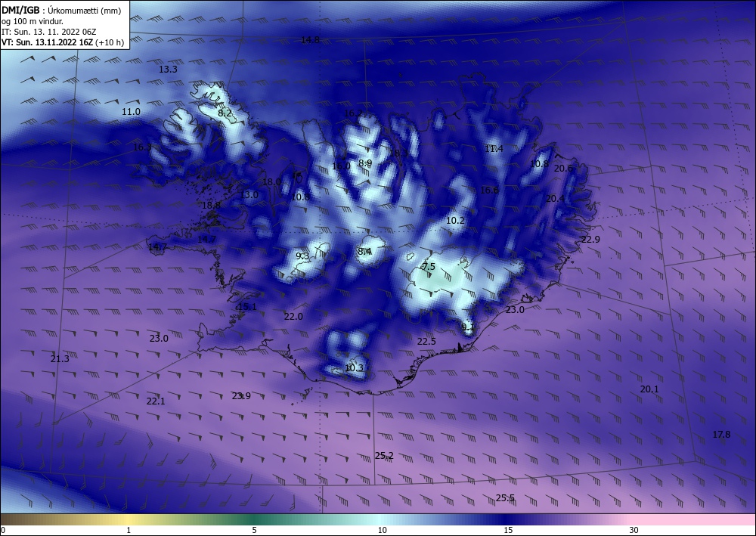Click the 14.8 value on the map
The height and width of the screenshot is (536, 756).
(310, 40)
